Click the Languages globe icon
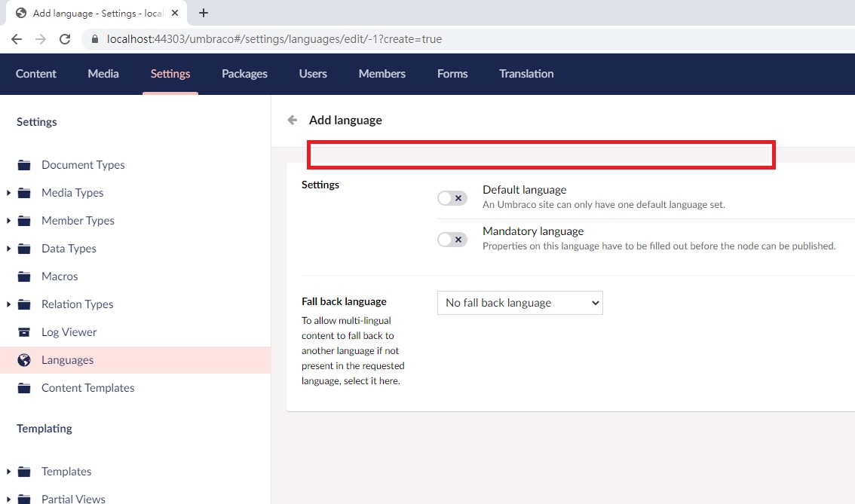The height and width of the screenshot is (504, 855). [23, 359]
